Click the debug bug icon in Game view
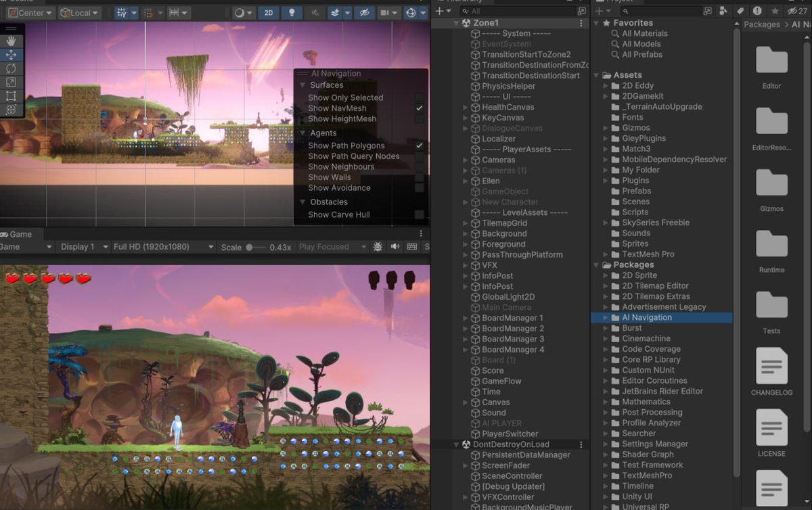The width and height of the screenshot is (812, 510). click(x=378, y=247)
